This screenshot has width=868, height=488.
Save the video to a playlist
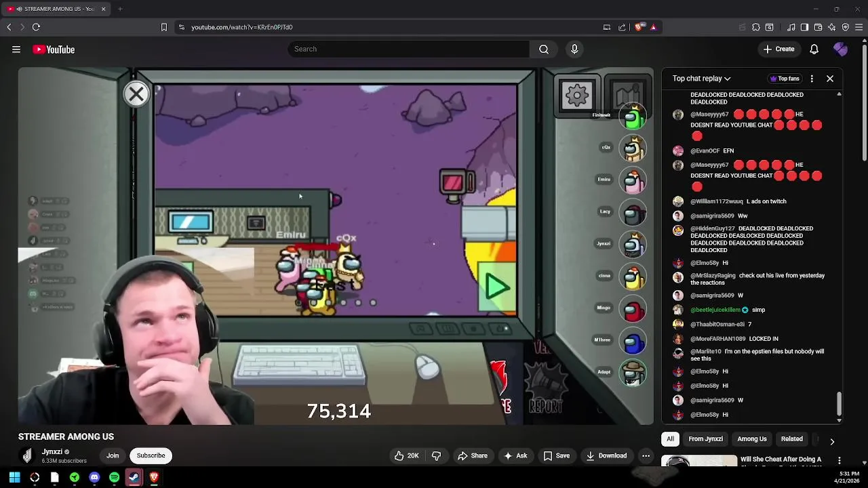pos(556,455)
